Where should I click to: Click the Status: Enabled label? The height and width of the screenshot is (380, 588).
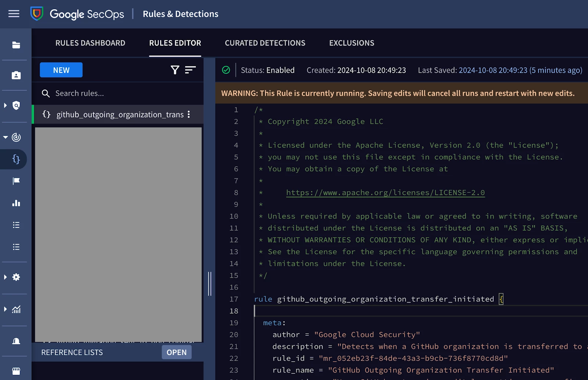pyautogui.click(x=268, y=70)
